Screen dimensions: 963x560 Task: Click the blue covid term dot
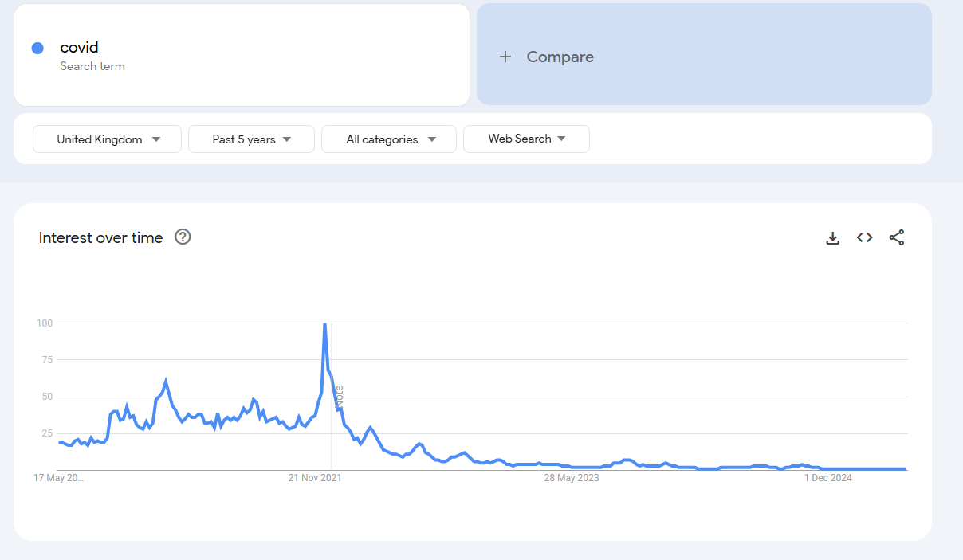37,49
